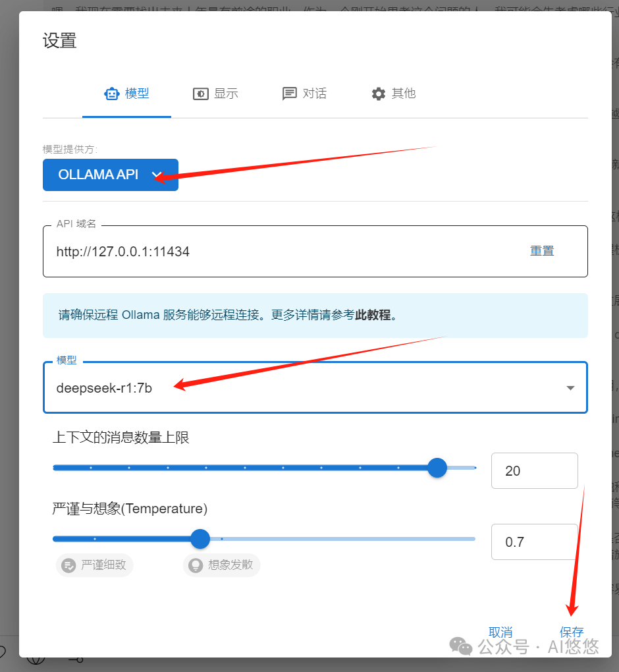Open the 对话 settings tab
Image resolution: width=619 pixels, height=672 pixels.
[x=305, y=94]
